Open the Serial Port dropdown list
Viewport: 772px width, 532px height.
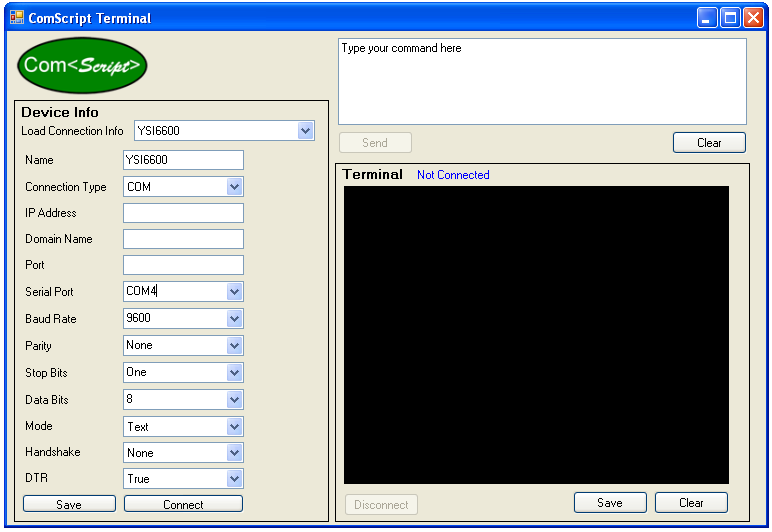click(x=234, y=292)
